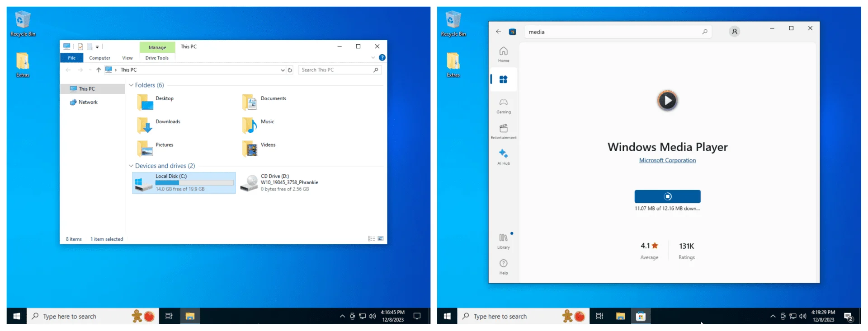The image size is (868, 331).
Task: Switch to details view in Explorer status bar
Action: (x=372, y=238)
